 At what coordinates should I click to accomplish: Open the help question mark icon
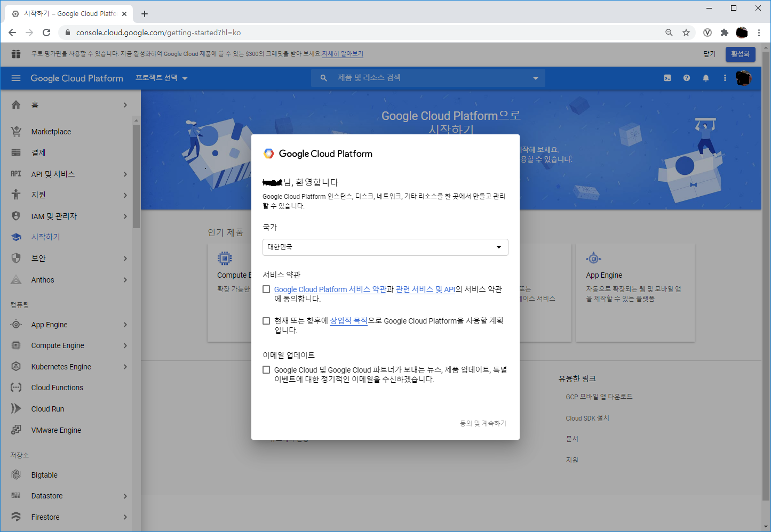(687, 78)
